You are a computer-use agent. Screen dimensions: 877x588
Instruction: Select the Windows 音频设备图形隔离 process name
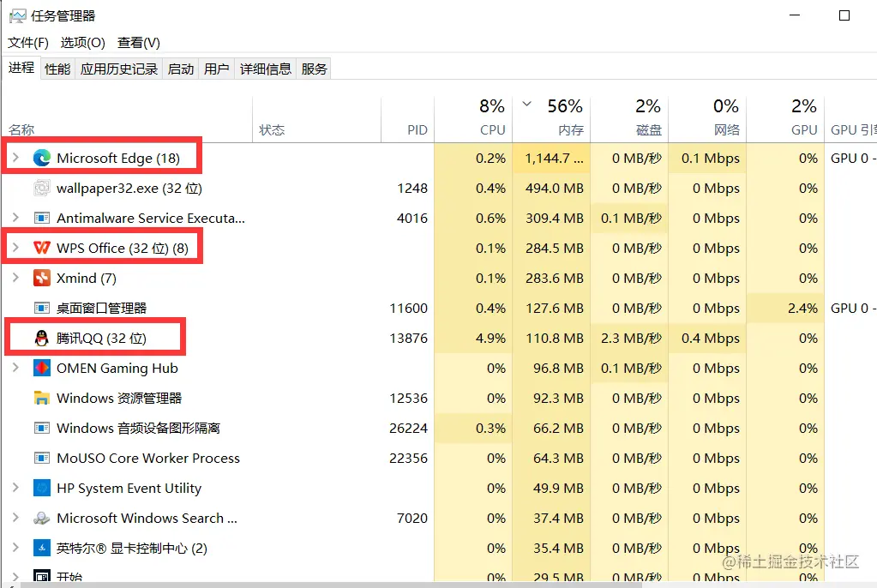pos(138,428)
